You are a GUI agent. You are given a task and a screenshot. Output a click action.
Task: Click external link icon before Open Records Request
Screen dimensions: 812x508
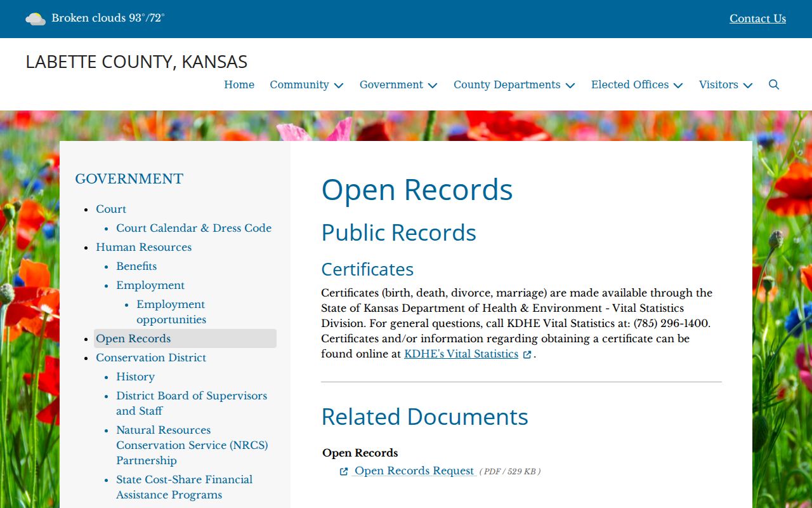344,471
